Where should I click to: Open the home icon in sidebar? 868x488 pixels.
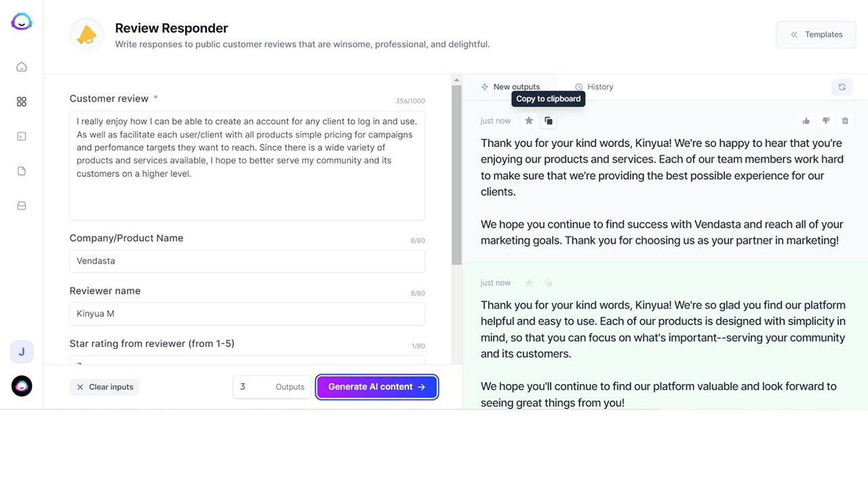tap(22, 66)
